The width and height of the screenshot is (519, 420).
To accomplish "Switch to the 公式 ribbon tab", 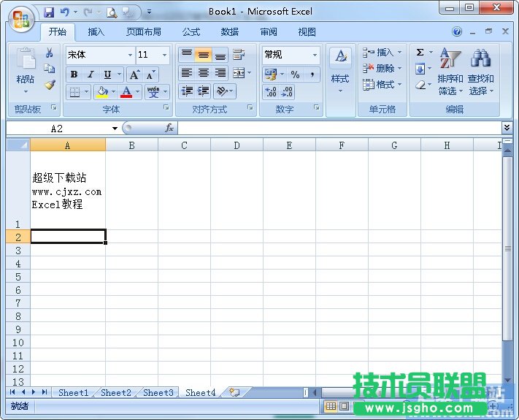I will (x=191, y=32).
